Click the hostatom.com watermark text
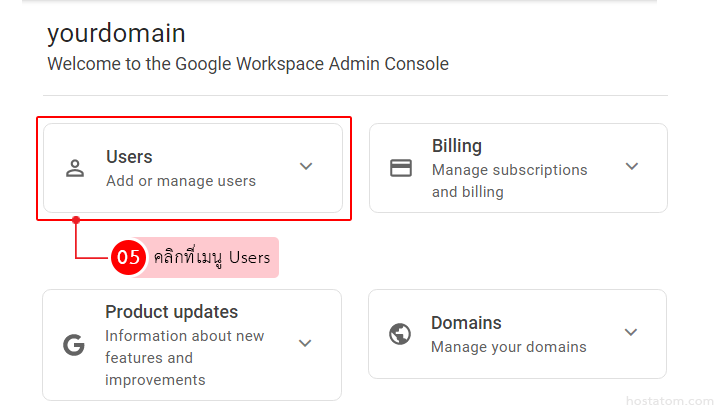The image size is (720, 410). click(x=664, y=400)
